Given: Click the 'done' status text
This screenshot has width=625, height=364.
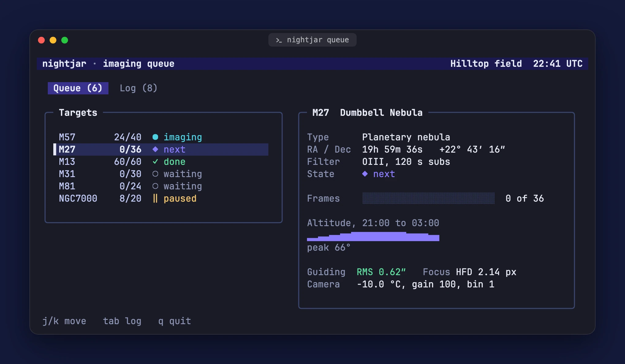Looking at the screenshot, I should [175, 161].
